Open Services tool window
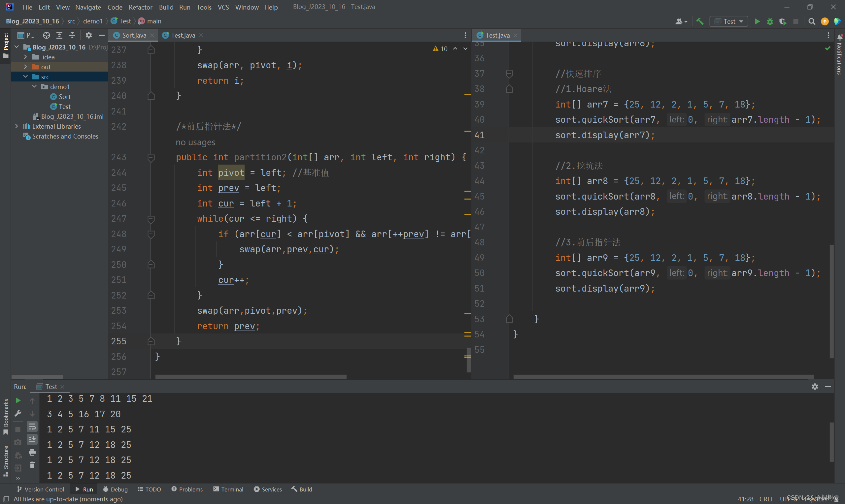Viewport: 845px width, 504px height. (268, 489)
